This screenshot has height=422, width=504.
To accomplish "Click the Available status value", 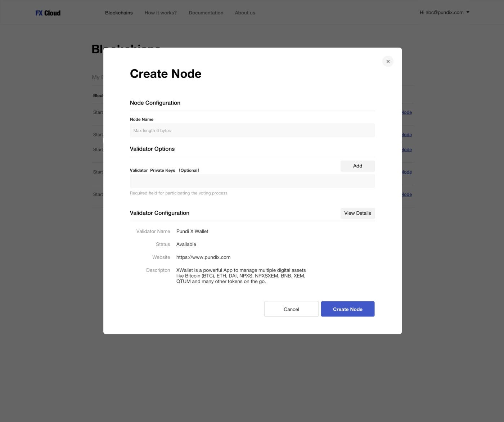I will [186, 244].
